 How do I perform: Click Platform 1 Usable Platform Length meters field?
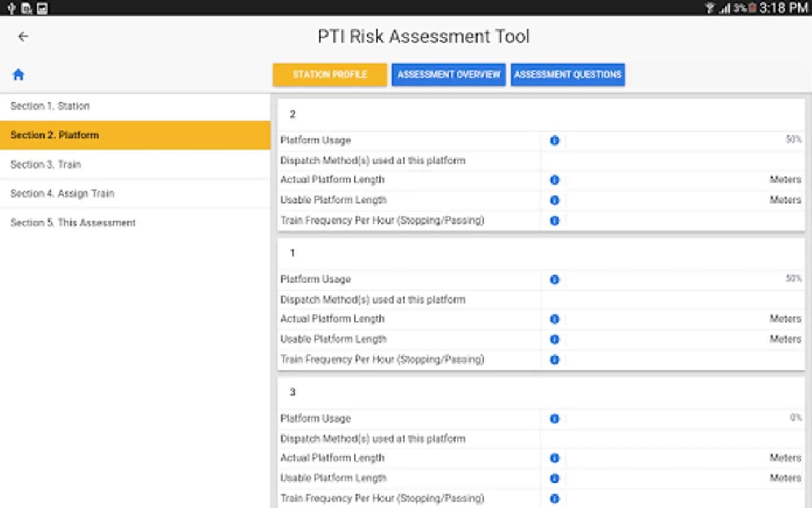point(677,339)
